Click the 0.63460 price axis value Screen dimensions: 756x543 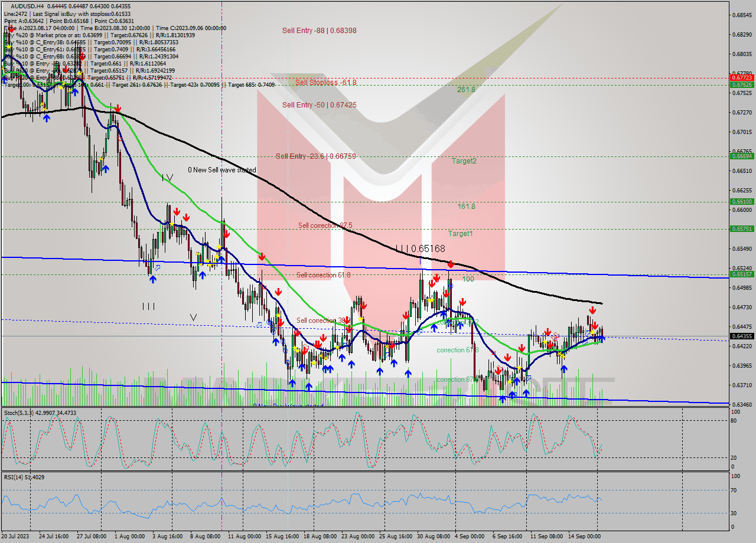tap(741, 404)
